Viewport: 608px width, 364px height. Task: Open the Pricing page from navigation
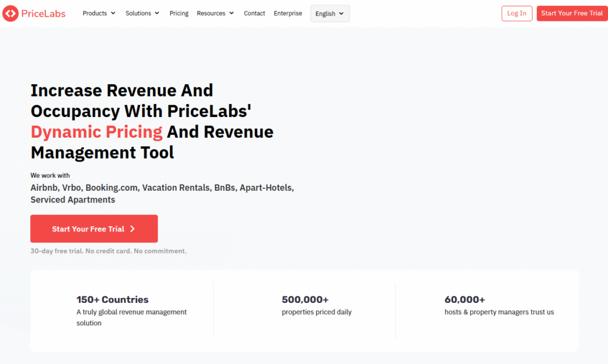point(179,13)
